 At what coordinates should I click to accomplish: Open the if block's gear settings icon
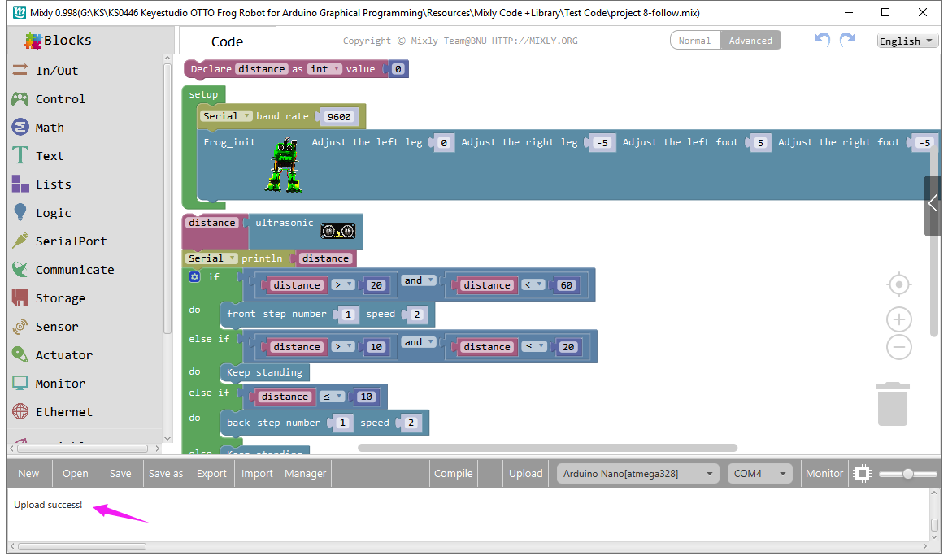[x=194, y=276]
